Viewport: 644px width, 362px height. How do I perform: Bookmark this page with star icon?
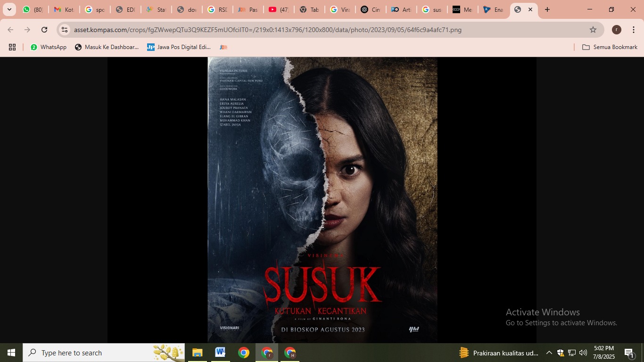pos(593,30)
